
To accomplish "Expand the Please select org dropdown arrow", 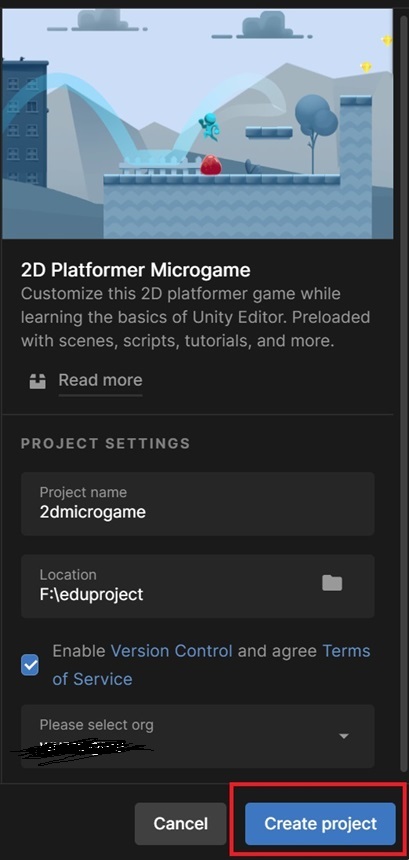I will tap(344, 736).
